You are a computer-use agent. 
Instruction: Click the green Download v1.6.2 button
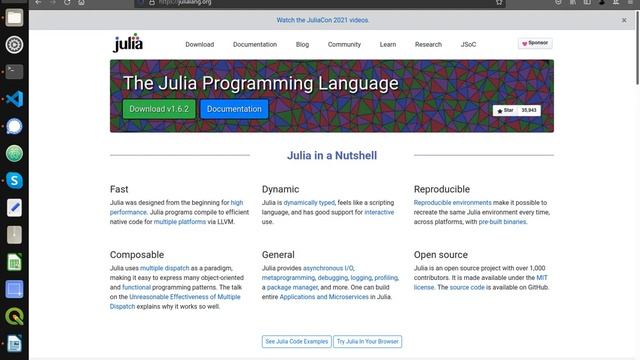pos(159,109)
